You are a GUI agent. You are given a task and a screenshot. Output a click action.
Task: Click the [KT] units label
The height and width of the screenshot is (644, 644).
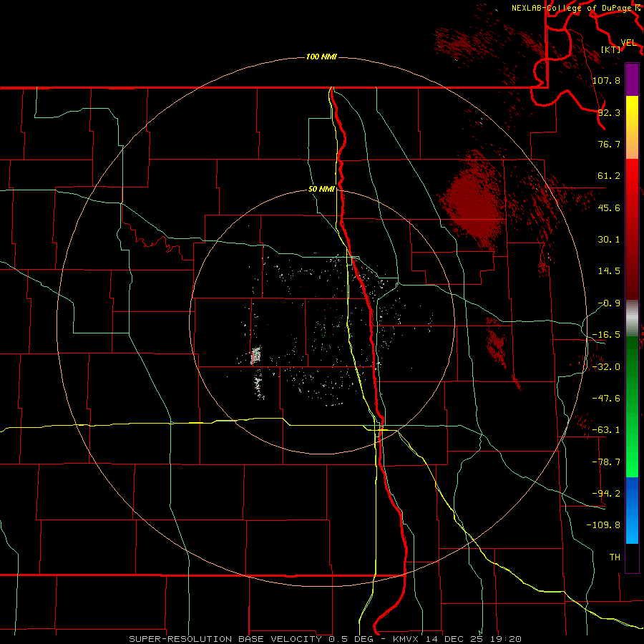tap(611, 49)
